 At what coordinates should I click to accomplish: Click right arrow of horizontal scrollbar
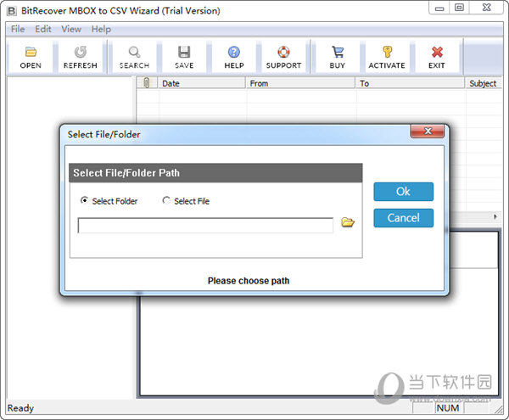click(x=495, y=216)
